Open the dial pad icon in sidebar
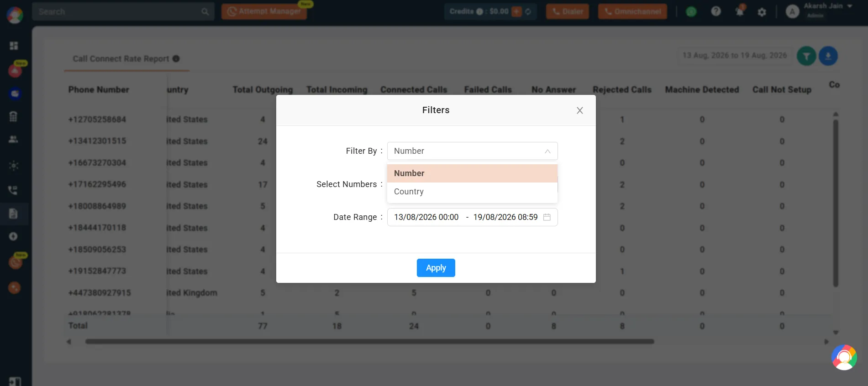Viewport: 868px width, 386px height. pyautogui.click(x=14, y=116)
